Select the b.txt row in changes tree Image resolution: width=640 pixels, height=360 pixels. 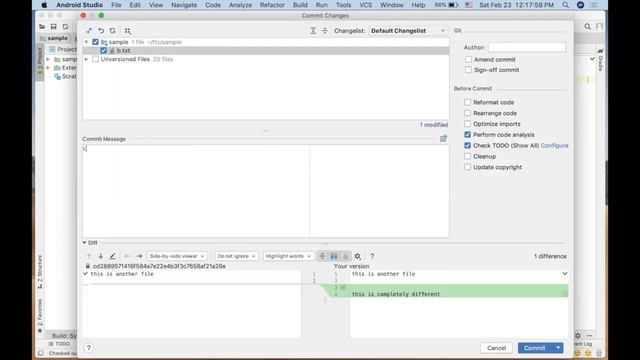point(266,51)
